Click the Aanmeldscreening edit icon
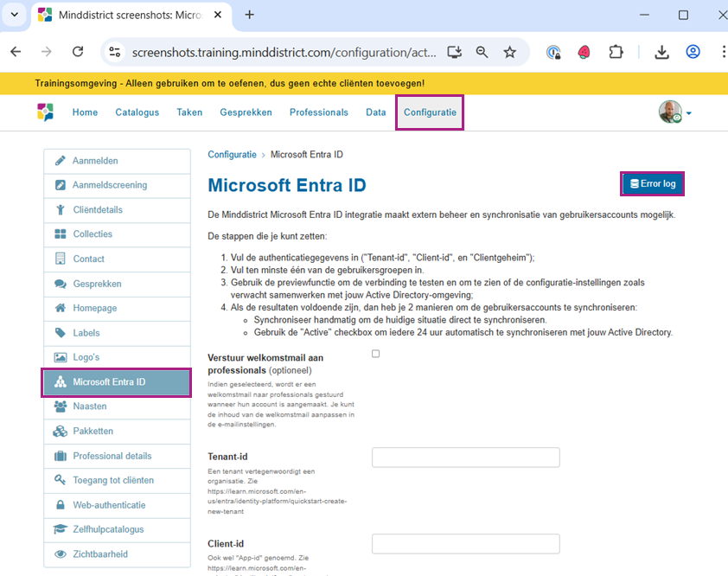The image size is (728, 576). point(61,185)
